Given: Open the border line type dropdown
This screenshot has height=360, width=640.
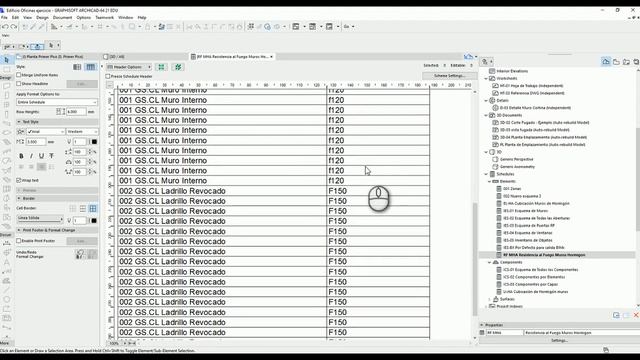Looking at the screenshot, I should pyautogui.click(x=40, y=219).
